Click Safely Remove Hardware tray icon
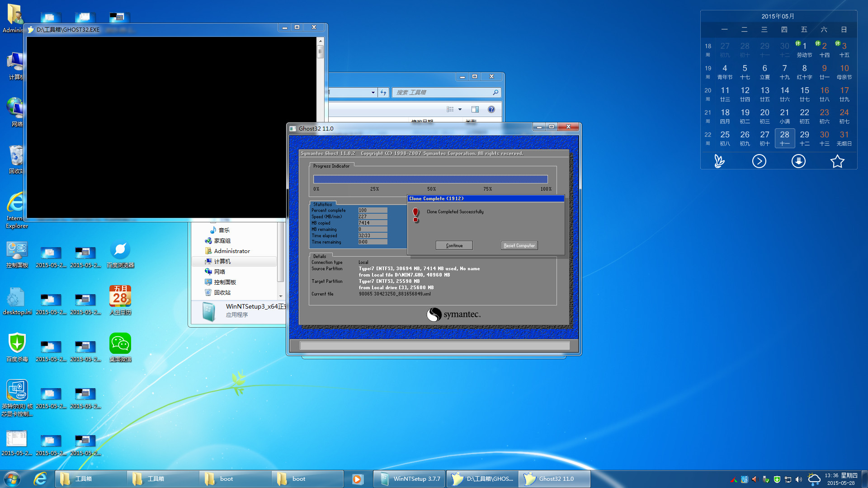Screen dimensions: 868x488 click(x=766, y=479)
